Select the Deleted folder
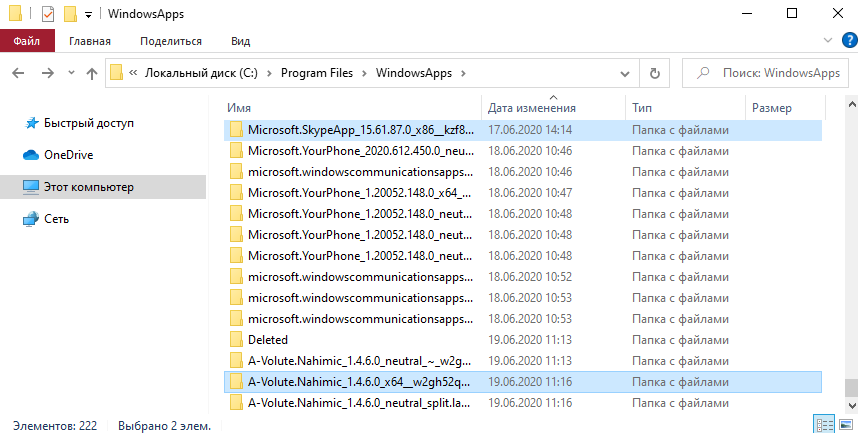 [267, 339]
